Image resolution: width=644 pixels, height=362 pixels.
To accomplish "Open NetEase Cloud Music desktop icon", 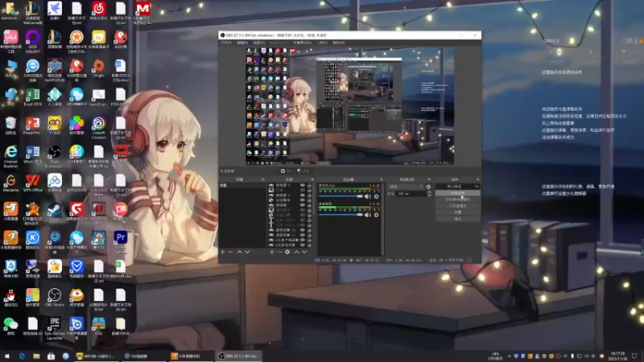I will (98, 11).
